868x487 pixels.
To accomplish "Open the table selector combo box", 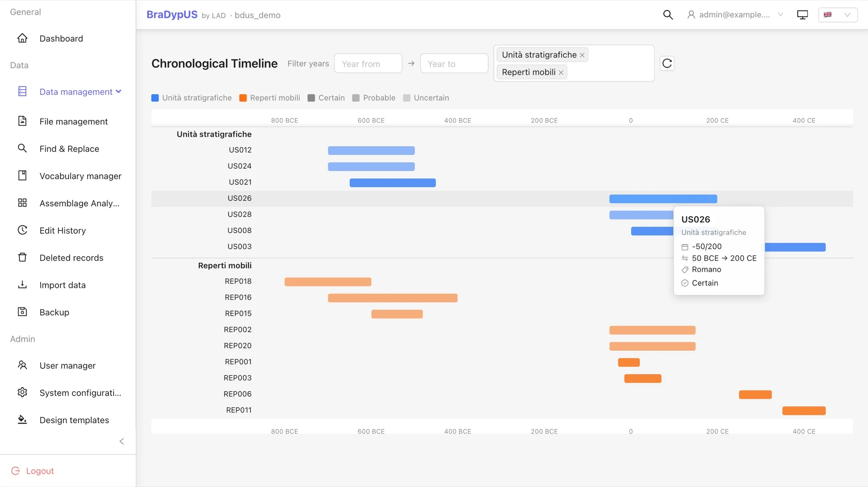I will click(574, 63).
